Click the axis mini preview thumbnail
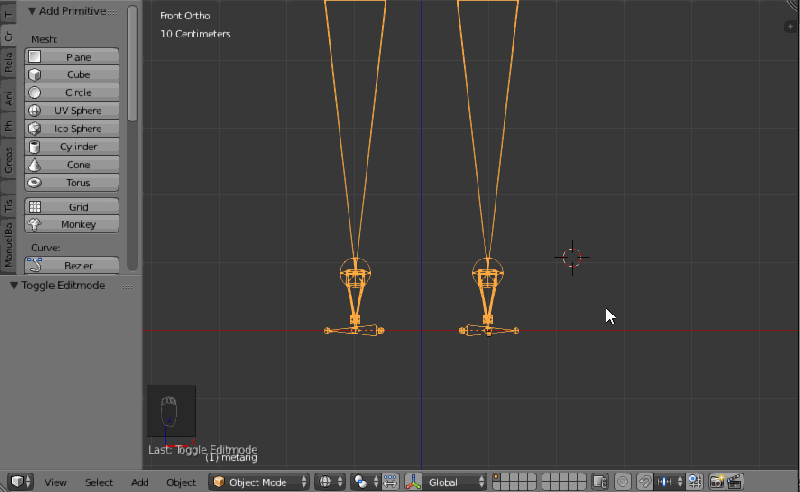 [x=171, y=411]
